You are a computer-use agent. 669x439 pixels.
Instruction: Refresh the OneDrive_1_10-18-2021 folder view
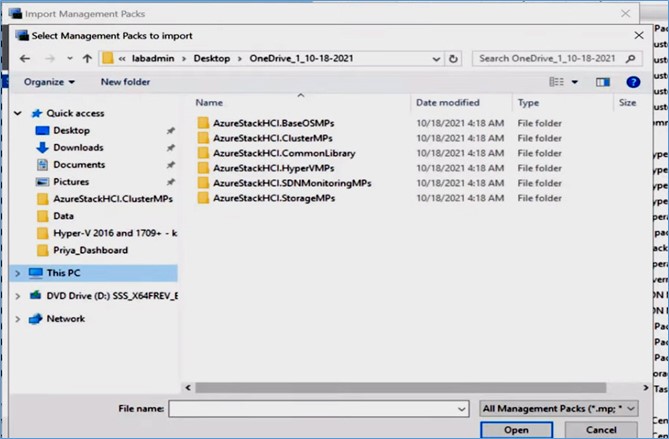click(x=453, y=58)
